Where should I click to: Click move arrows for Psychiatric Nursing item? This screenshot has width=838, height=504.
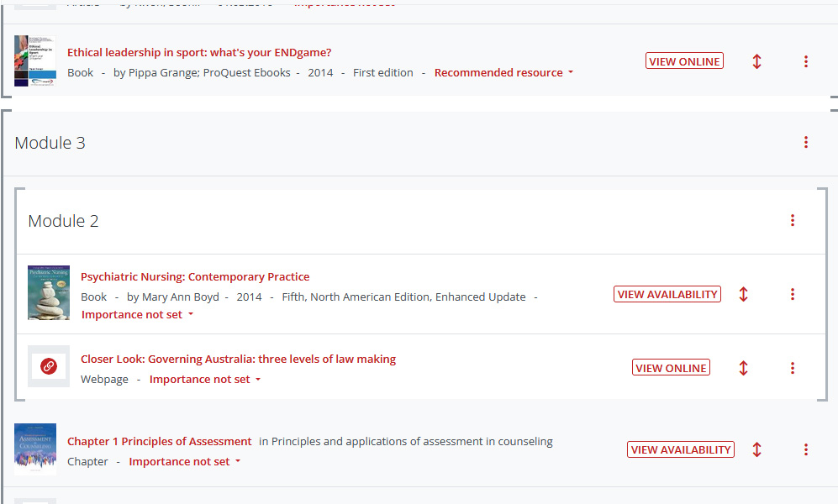[x=743, y=295]
